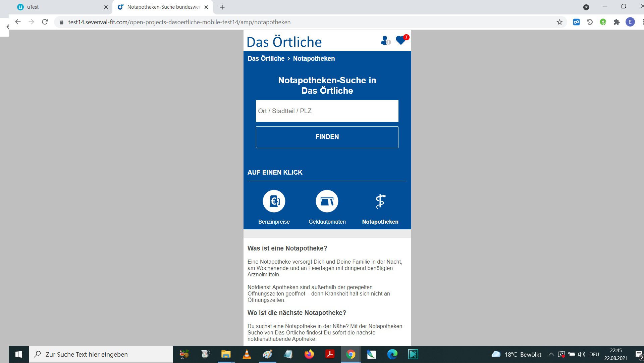
Task: Open the volume control in tray
Action: [x=581, y=354]
